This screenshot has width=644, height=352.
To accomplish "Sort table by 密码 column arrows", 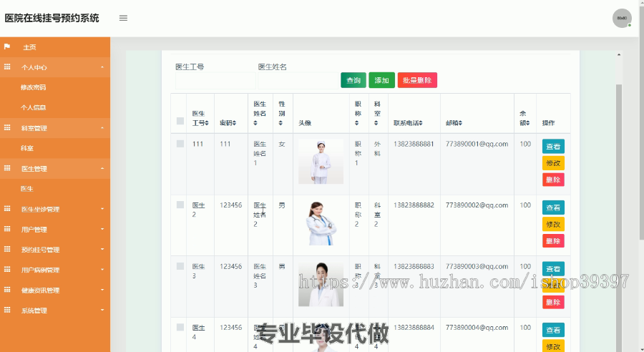I will pyautogui.click(x=234, y=123).
